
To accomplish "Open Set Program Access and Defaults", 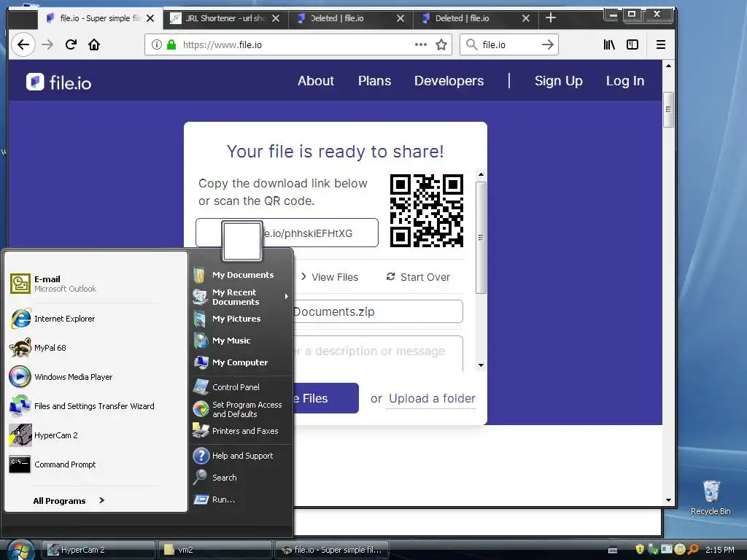I will click(241, 409).
